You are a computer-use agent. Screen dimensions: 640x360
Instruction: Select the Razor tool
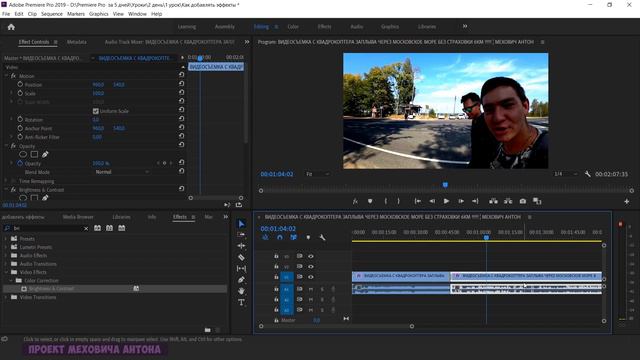241,257
